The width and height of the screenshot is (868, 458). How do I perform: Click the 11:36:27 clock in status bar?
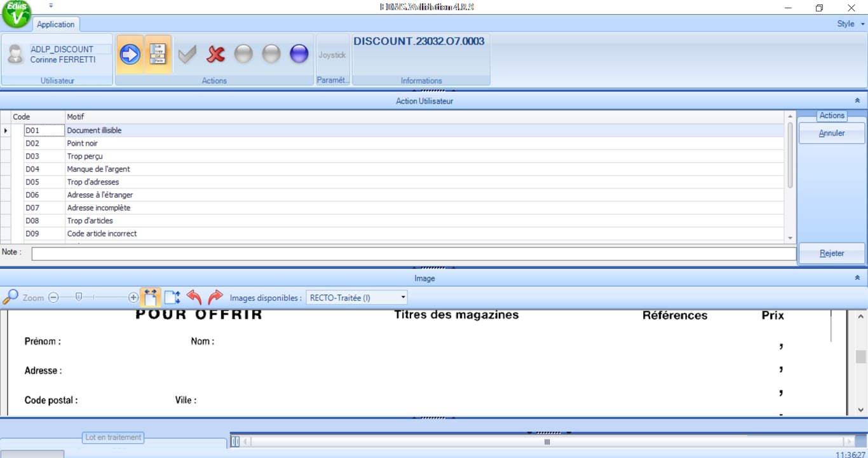pos(850,454)
